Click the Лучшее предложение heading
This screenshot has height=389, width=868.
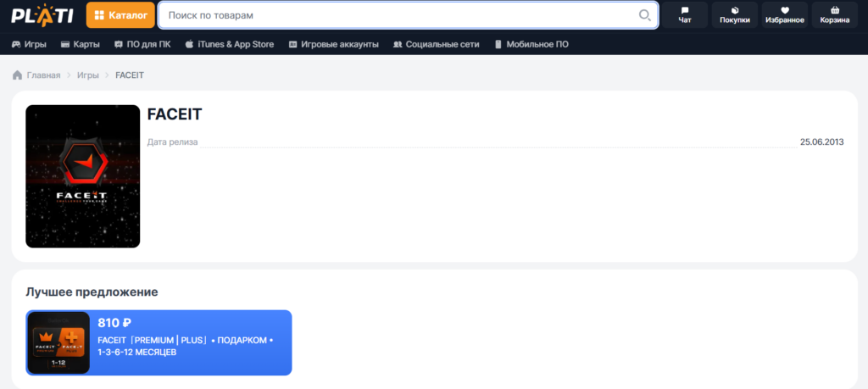pyautogui.click(x=92, y=292)
